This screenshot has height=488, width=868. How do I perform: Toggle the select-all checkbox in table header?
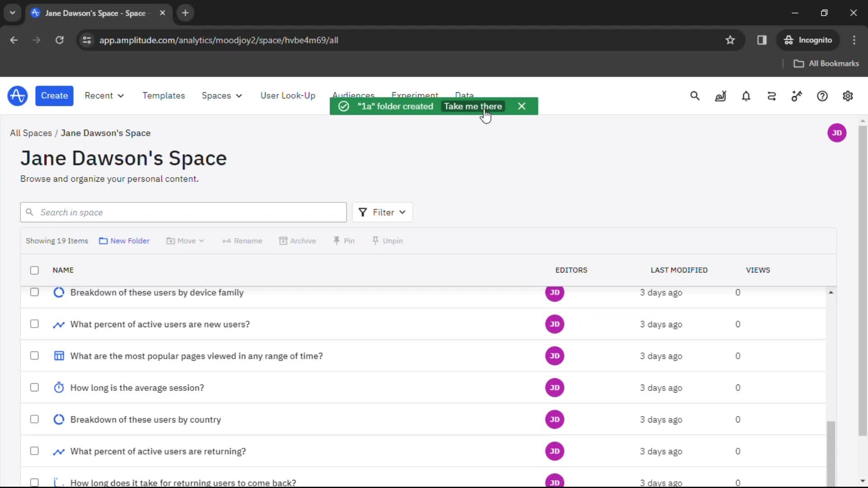pos(34,270)
